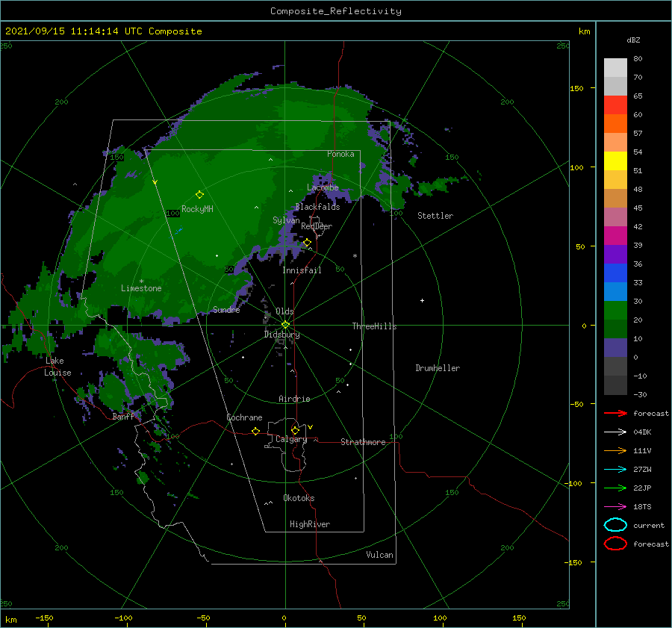Select the 65 dBZ red swatch
This screenshot has height=628, width=672.
[615, 105]
